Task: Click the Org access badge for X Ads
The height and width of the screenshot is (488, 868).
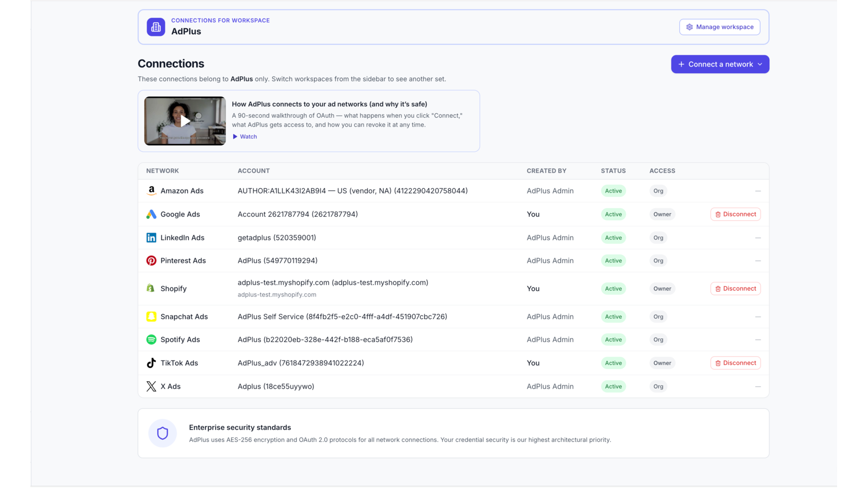Action: click(658, 387)
